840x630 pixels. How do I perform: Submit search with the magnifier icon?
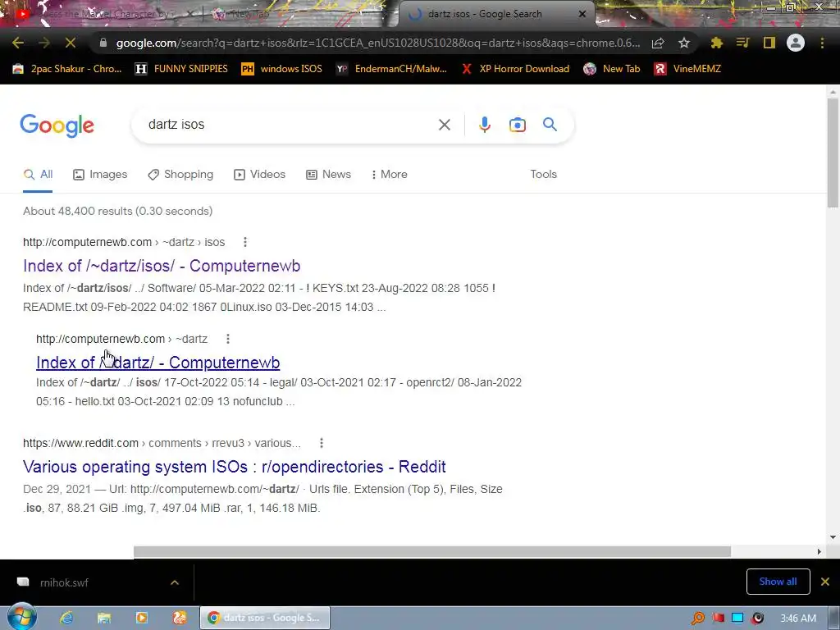pyautogui.click(x=550, y=125)
